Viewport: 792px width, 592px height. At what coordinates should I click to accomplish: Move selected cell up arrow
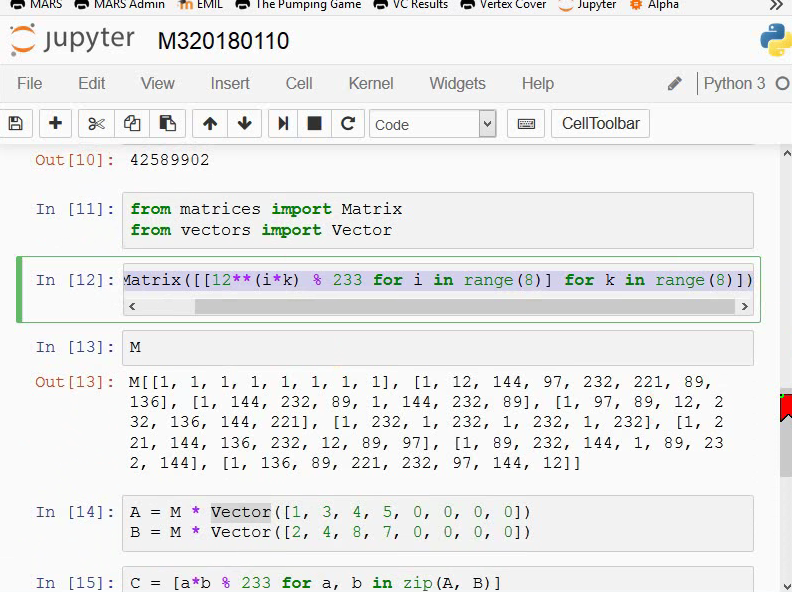point(210,123)
